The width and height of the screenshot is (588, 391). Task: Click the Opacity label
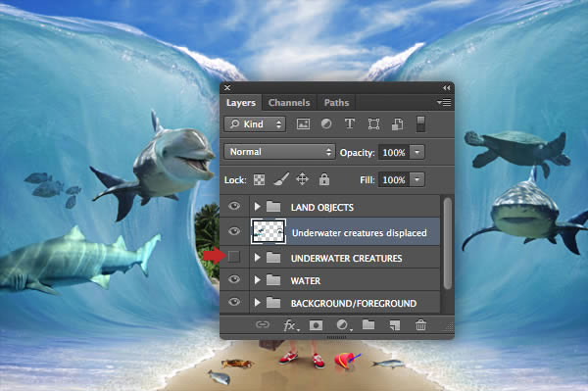click(x=357, y=153)
